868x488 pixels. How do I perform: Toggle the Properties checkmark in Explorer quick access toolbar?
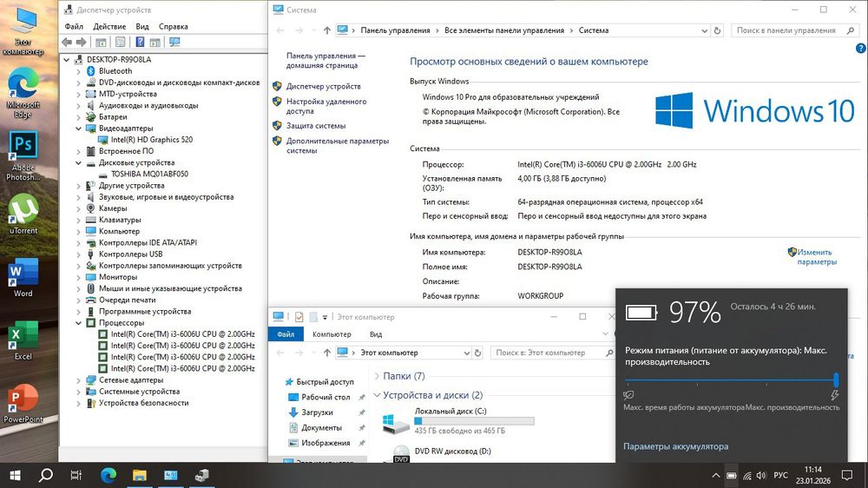(x=299, y=317)
